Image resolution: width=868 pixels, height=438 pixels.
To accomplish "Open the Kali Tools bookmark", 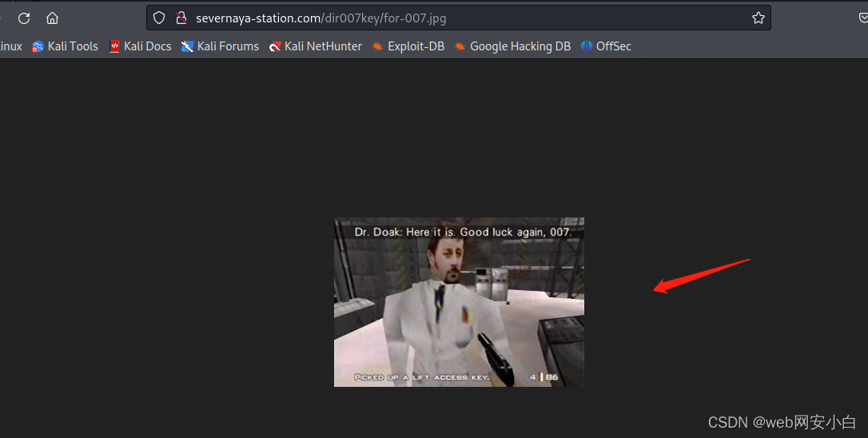I will (x=65, y=46).
